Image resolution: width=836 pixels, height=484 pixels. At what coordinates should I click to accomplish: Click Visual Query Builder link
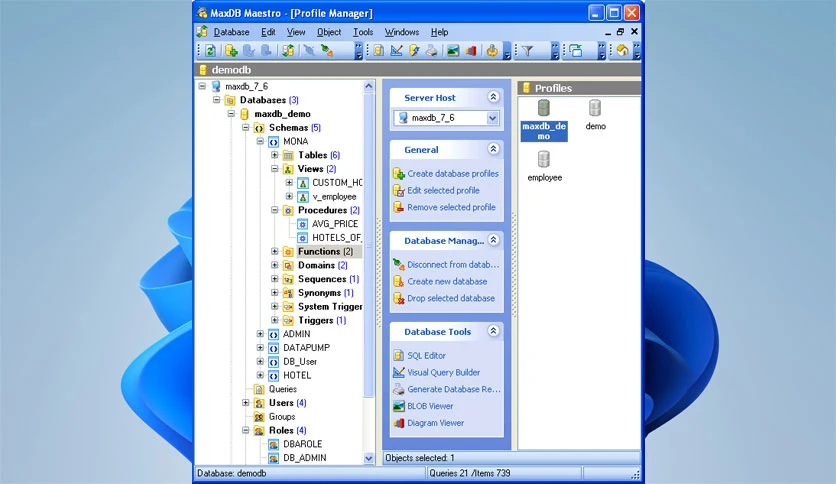pos(444,373)
